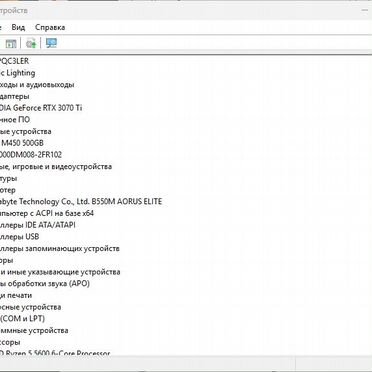Select the Ryzen 5 5600 6-Core Processor entry

point(55,353)
